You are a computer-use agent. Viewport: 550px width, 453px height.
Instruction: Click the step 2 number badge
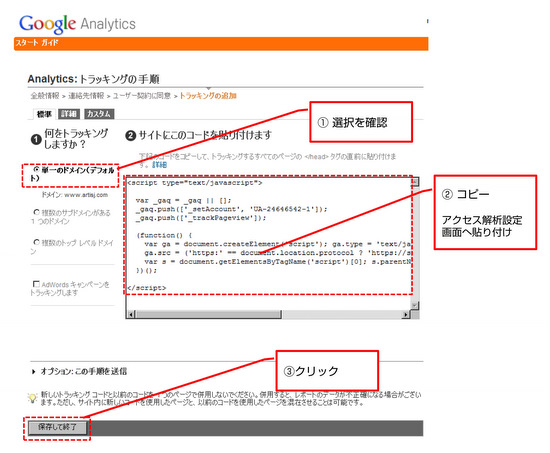(130, 135)
